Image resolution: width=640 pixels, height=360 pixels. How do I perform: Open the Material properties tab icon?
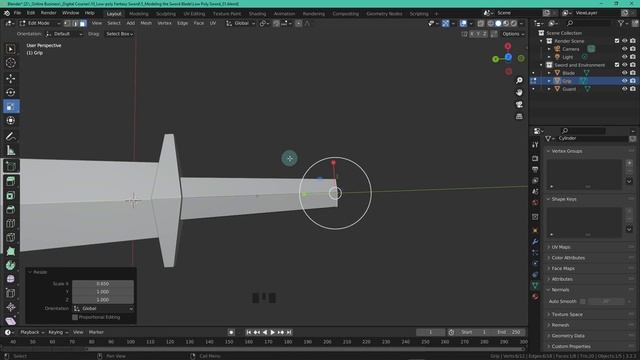(535, 297)
